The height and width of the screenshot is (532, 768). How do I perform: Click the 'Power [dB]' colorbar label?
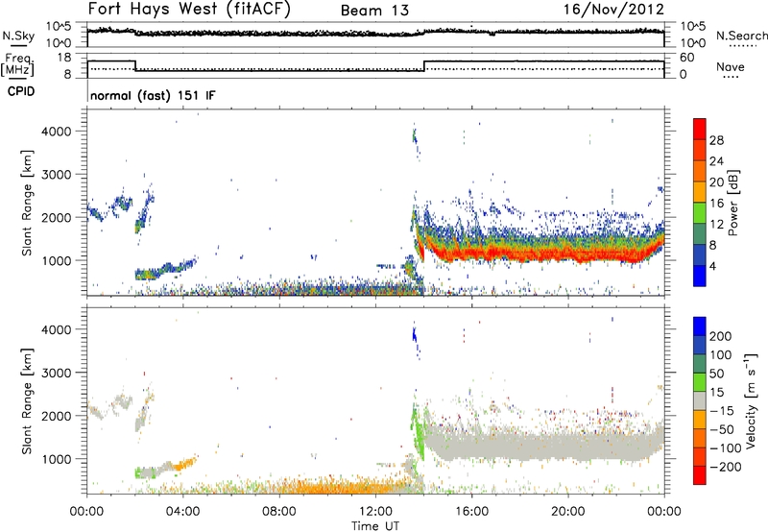pyautogui.click(x=733, y=203)
